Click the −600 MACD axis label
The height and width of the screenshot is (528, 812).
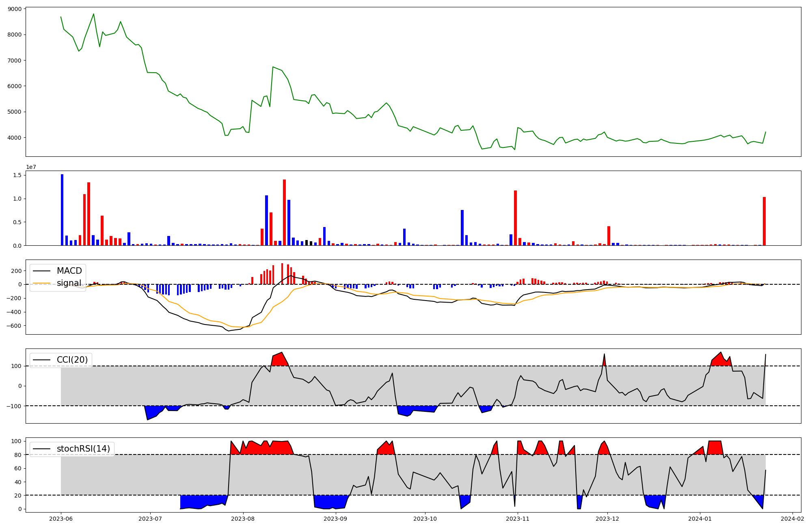[x=14, y=326]
